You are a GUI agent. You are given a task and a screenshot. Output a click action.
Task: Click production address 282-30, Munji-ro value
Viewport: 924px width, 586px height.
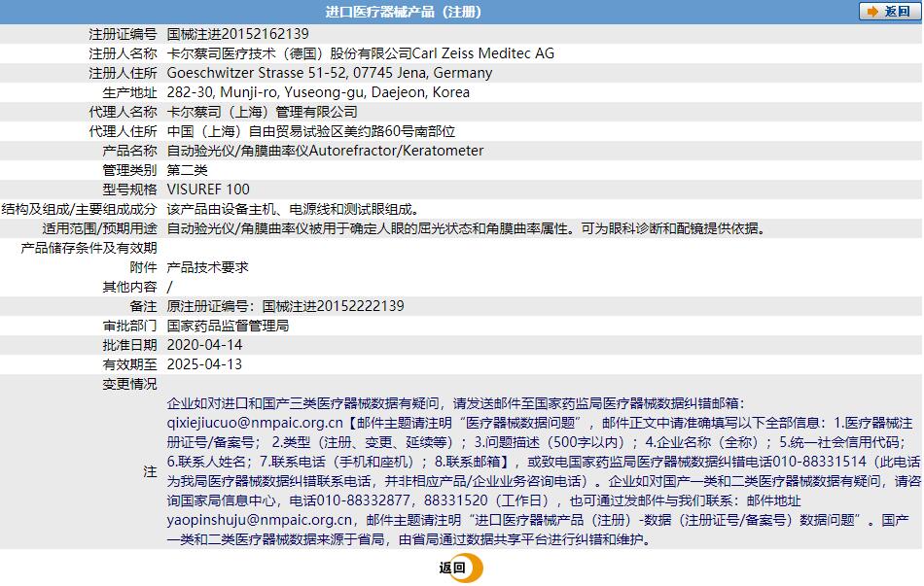point(318,92)
